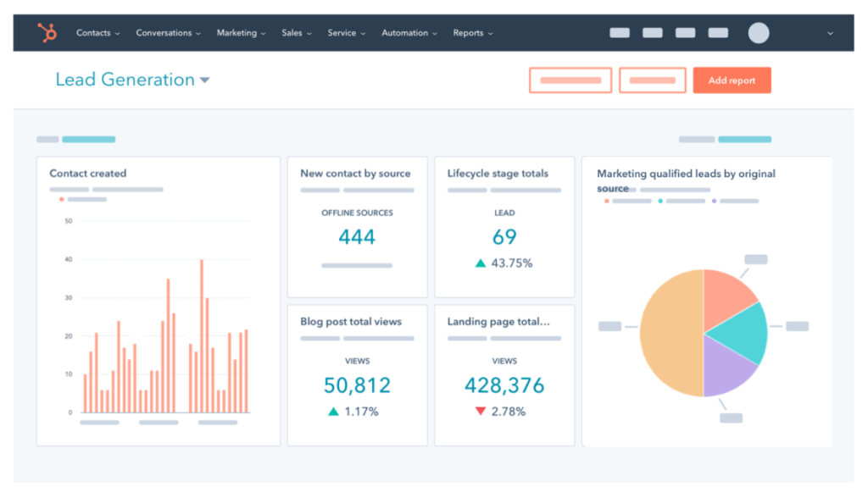
Task: Open the Contacts dropdown menu
Action: 97,33
